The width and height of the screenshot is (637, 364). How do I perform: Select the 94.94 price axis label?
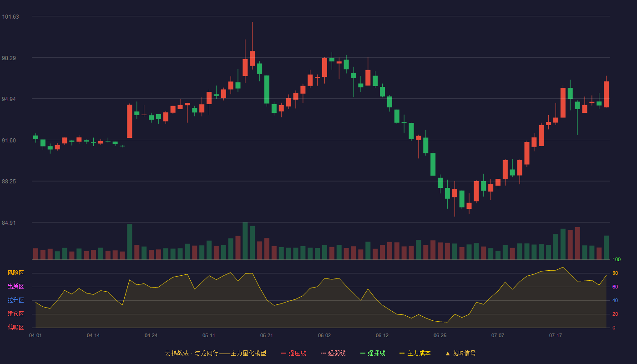point(9,99)
